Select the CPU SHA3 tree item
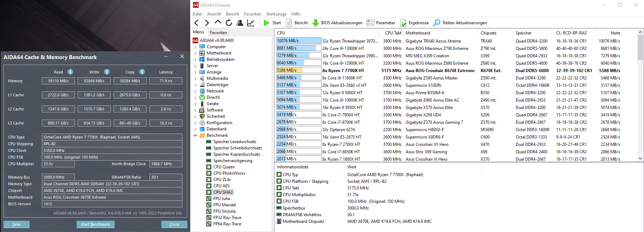Screen dimensions: 644x232 coord(223,192)
